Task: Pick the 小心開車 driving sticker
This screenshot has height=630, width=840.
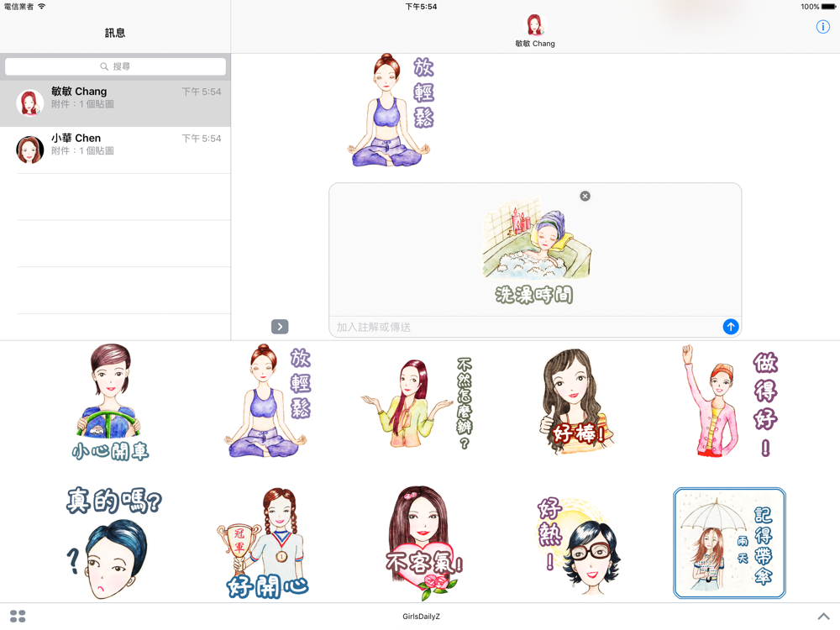Action: click(110, 403)
